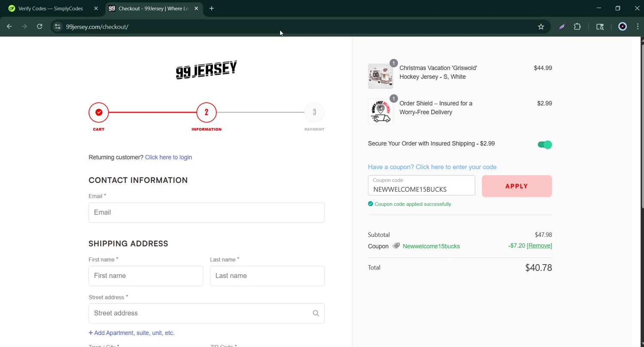Click the Cart step checkmark circle

[99, 112]
